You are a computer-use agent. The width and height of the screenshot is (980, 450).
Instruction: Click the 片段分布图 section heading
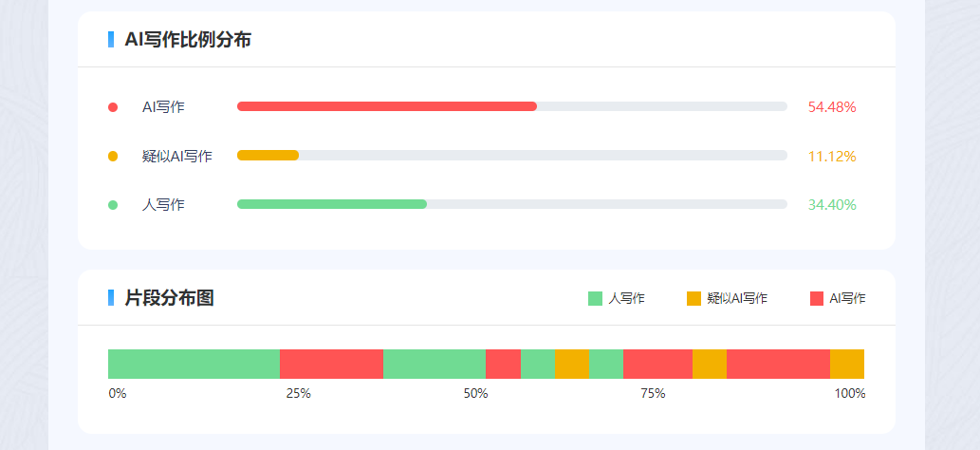point(169,298)
